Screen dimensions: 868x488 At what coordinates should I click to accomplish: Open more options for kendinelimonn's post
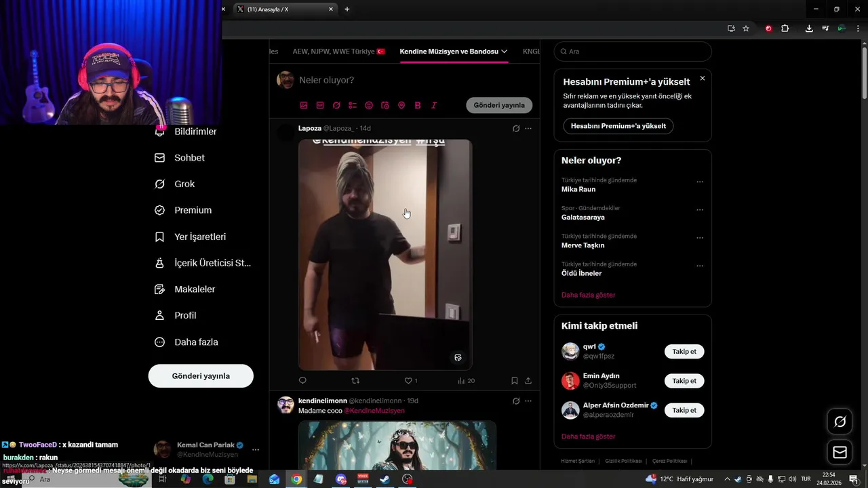[528, 401]
